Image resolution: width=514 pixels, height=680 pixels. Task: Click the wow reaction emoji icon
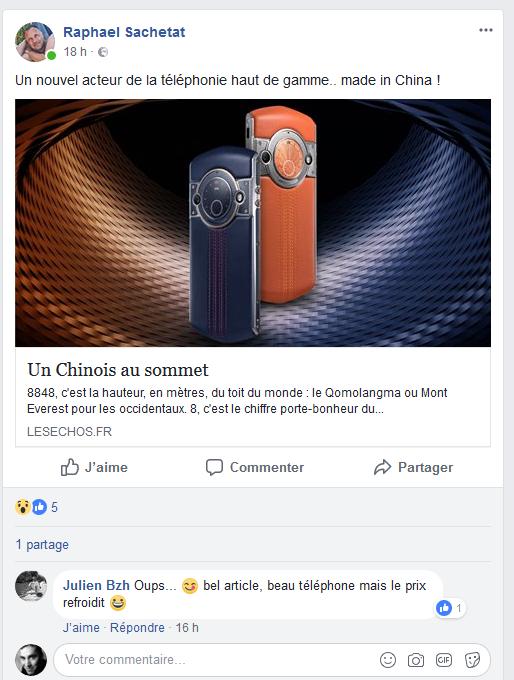22,507
